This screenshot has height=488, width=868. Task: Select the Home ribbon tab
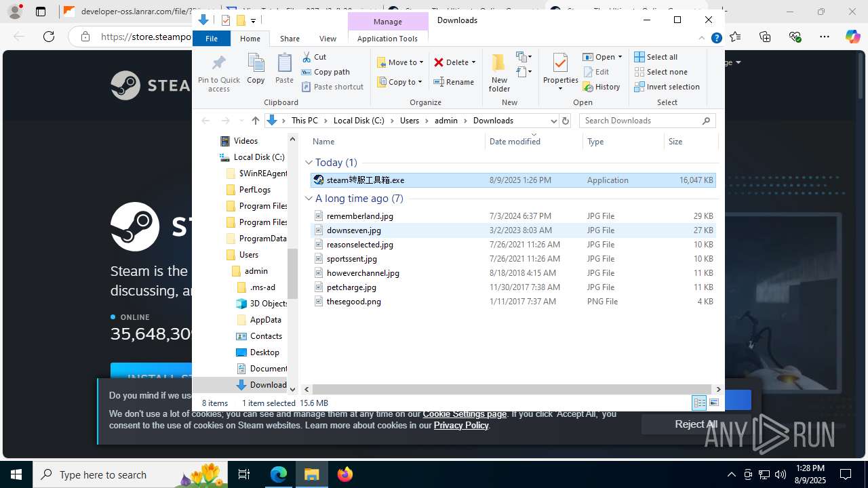(x=250, y=39)
